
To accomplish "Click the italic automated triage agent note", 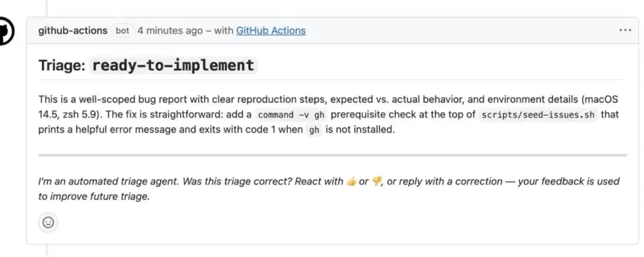I will click(329, 189).
